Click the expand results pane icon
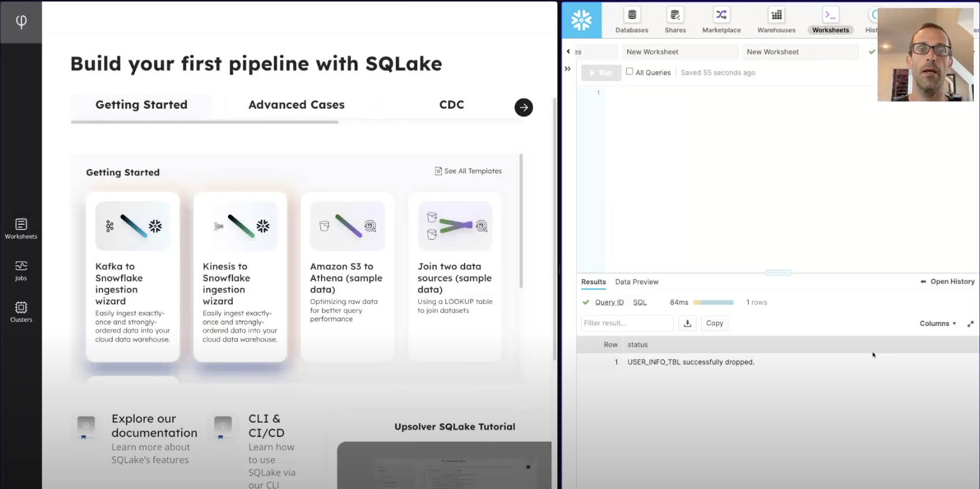 pyautogui.click(x=970, y=324)
